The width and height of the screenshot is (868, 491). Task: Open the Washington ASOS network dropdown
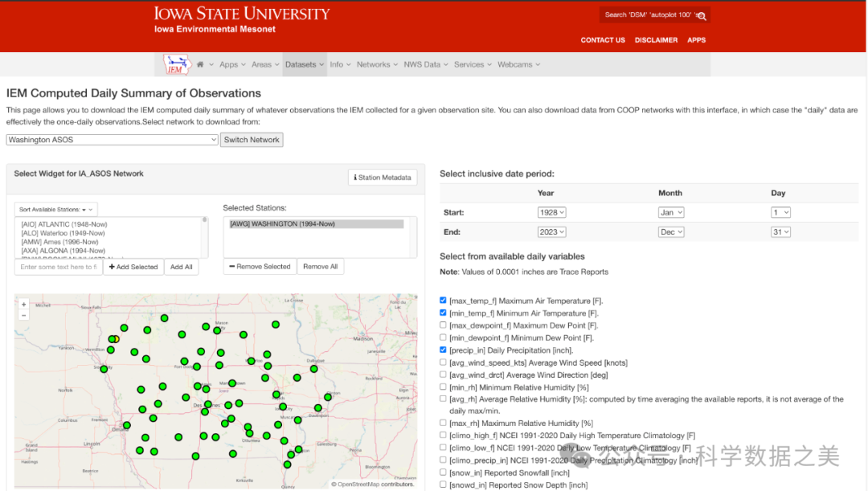[112, 140]
